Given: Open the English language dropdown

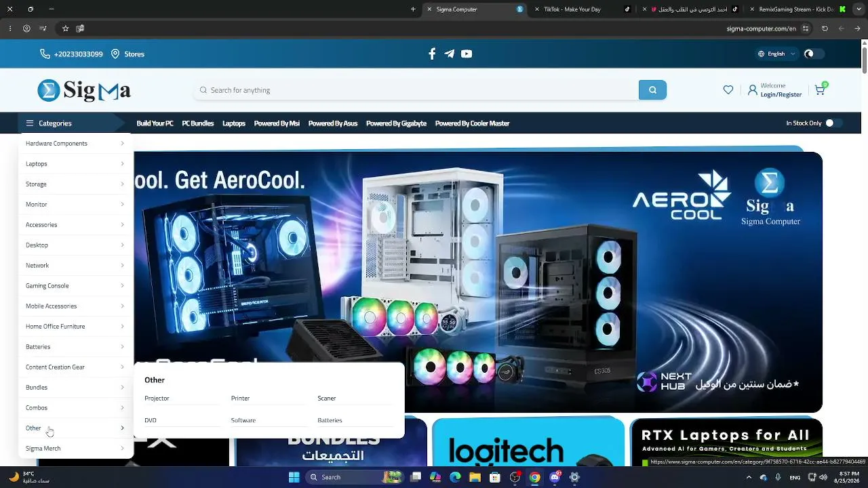Looking at the screenshot, I should click(x=777, y=54).
